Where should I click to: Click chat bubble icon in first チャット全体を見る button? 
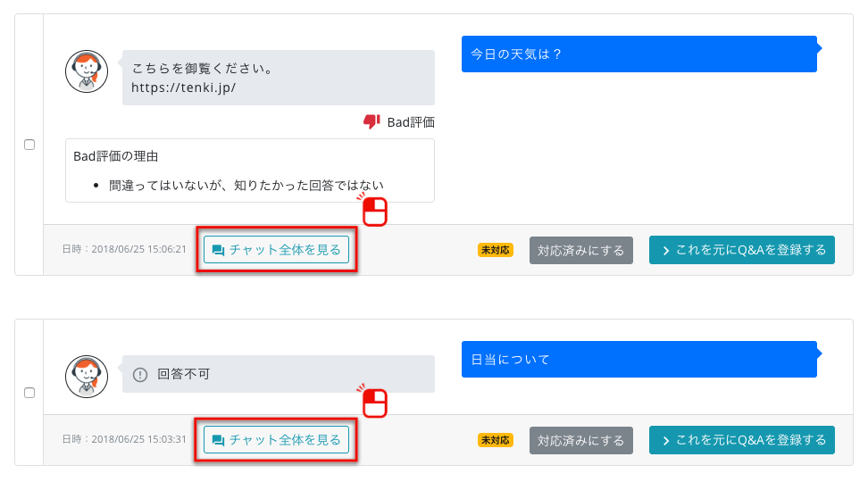pyautogui.click(x=218, y=251)
